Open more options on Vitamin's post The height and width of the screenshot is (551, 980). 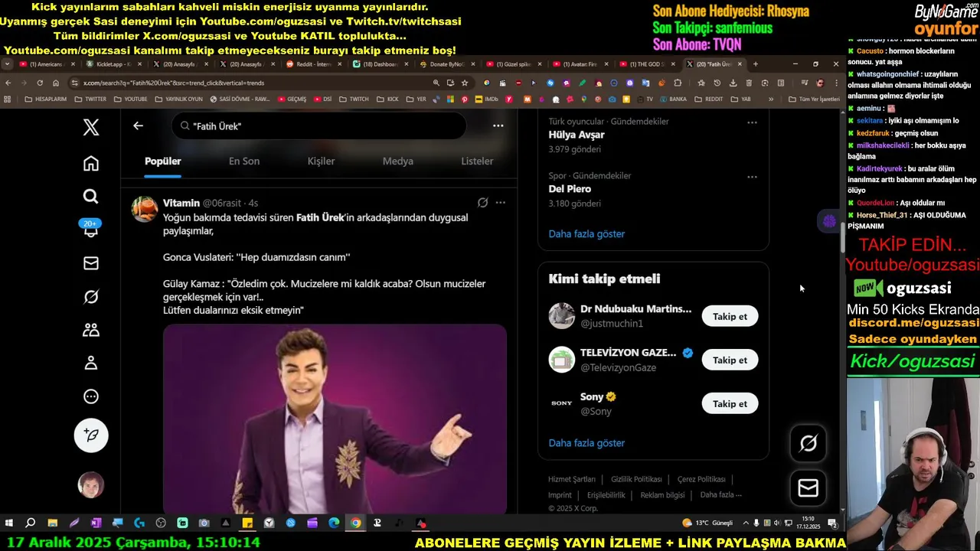[500, 203]
